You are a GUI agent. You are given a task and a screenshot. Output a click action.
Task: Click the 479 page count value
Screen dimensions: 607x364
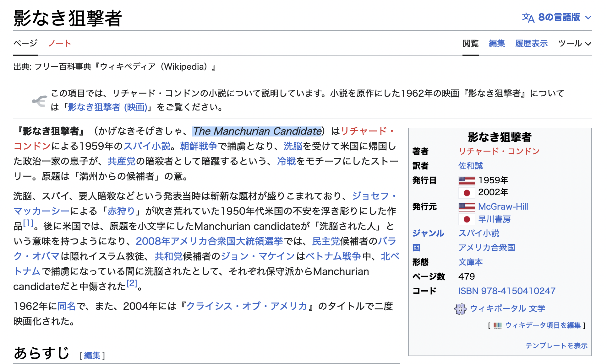[467, 276]
